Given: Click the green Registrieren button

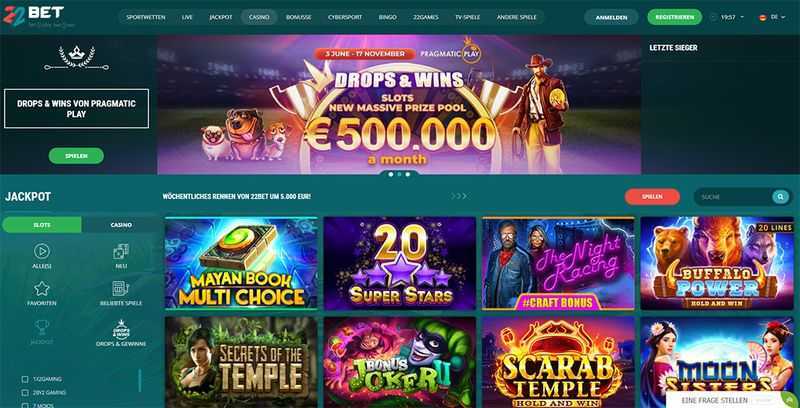Looking at the screenshot, I should [674, 17].
